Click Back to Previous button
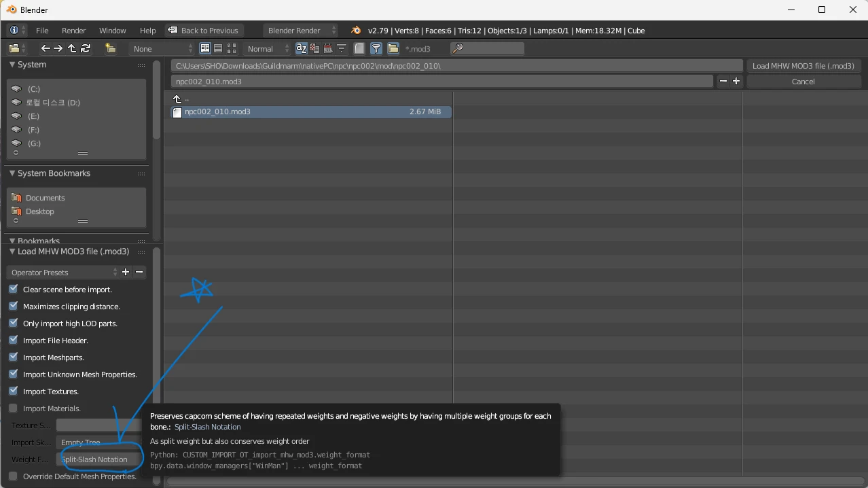The width and height of the screenshot is (868, 488). coord(204,31)
